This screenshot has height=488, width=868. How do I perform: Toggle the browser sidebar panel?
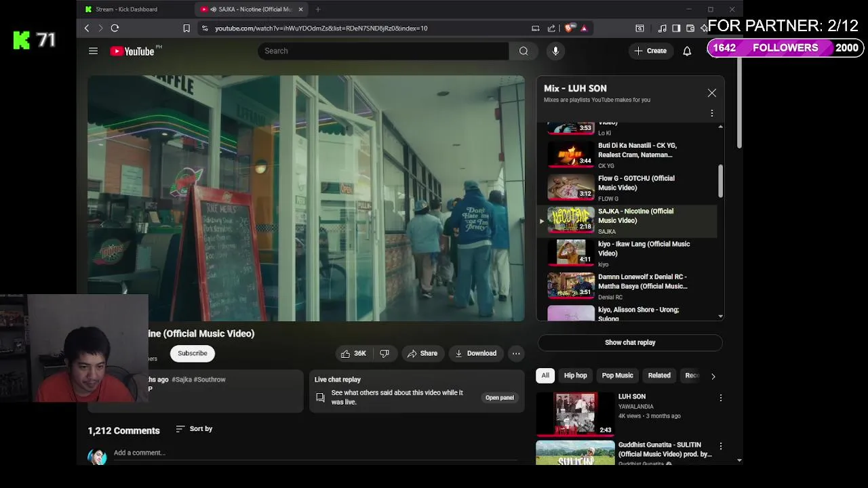[676, 28]
